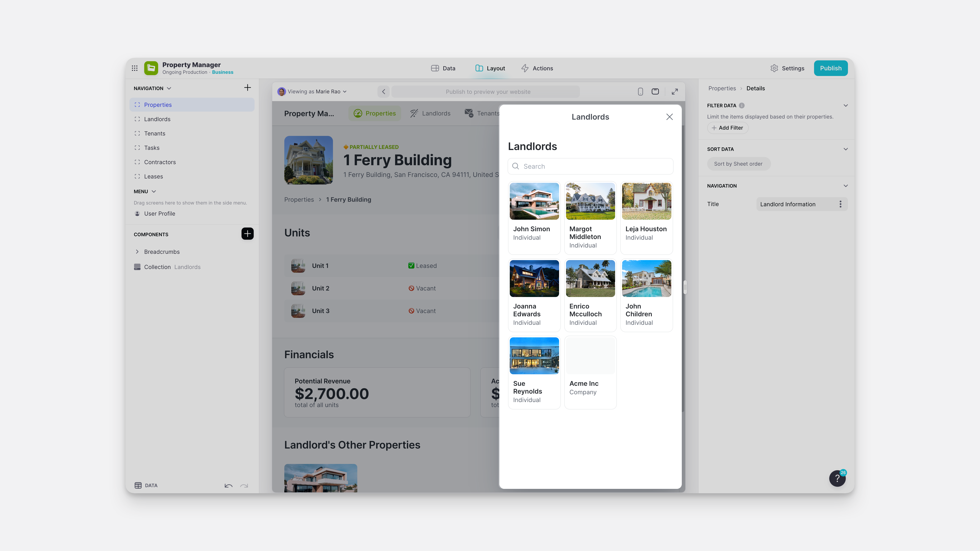Open the apps grid menu top-left
The height and width of the screenshot is (551, 980).
pyautogui.click(x=135, y=68)
